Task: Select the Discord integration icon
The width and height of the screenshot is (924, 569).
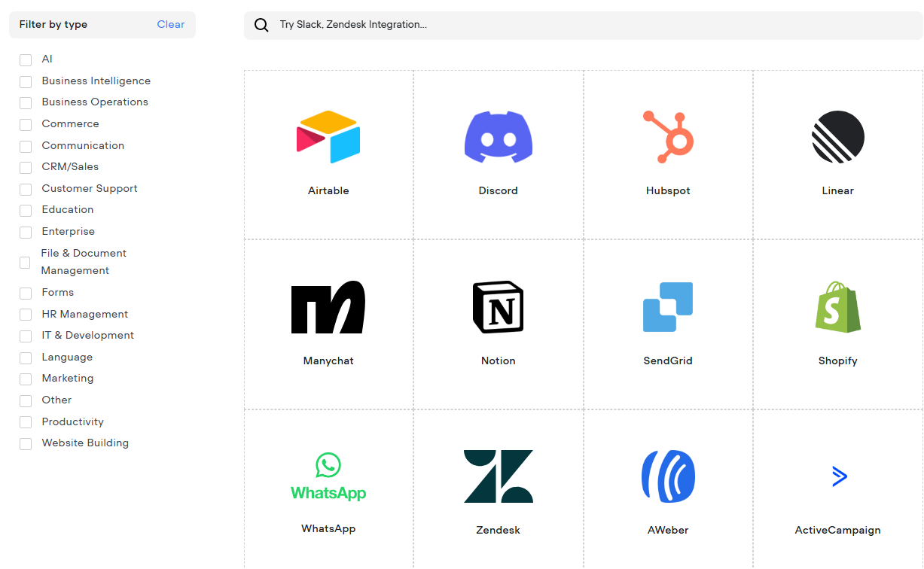Action: (x=499, y=137)
